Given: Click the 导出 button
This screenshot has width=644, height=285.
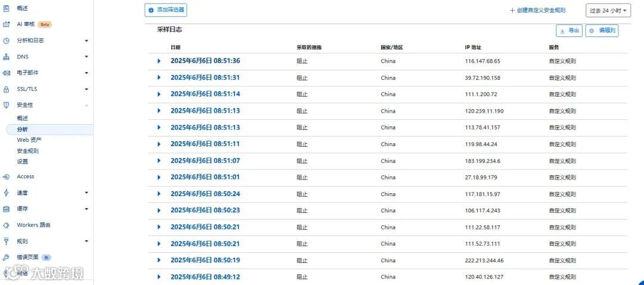Looking at the screenshot, I should tap(569, 31).
